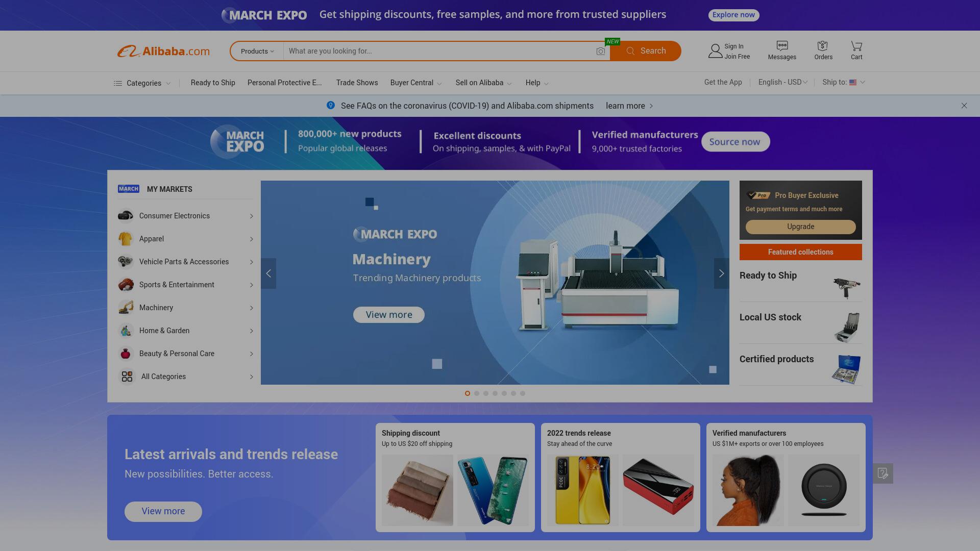
Task: Select the sixth carousel dot
Action: click(513, 393)
